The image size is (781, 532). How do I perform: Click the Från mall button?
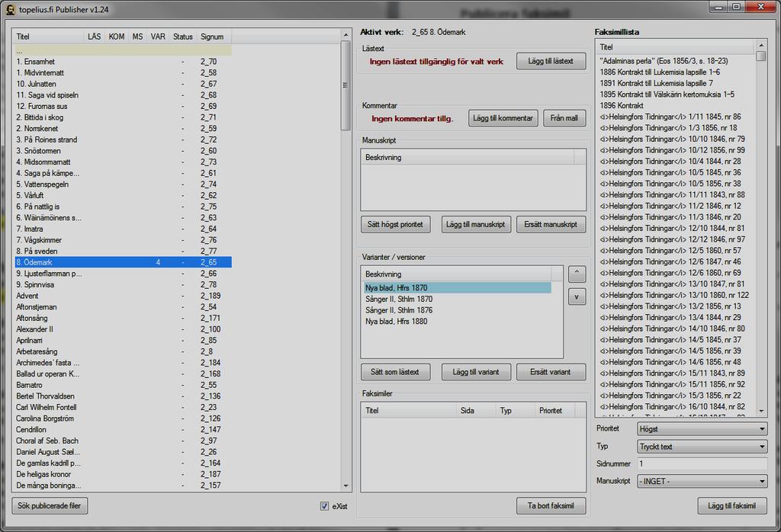point(564,118)
